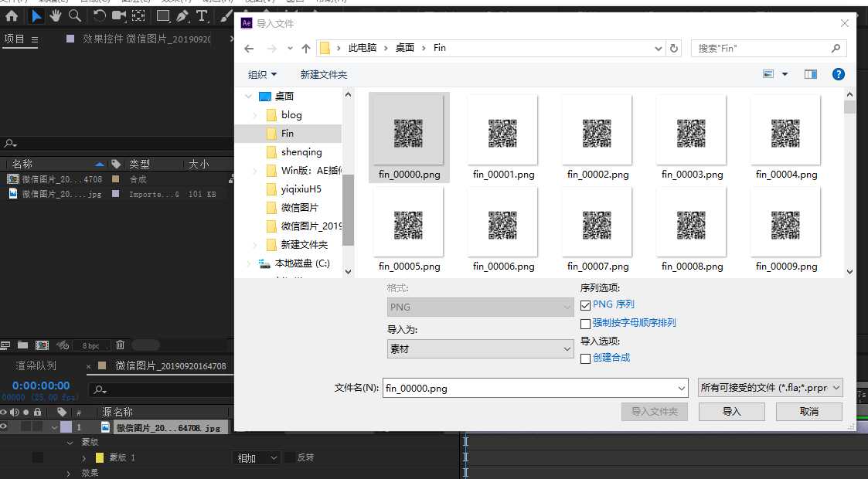Image resolution: width=868 pixels, height=479 pixels.
Task: Click the yellow color swatch of 蒙版 1
Action: (99, 458)
